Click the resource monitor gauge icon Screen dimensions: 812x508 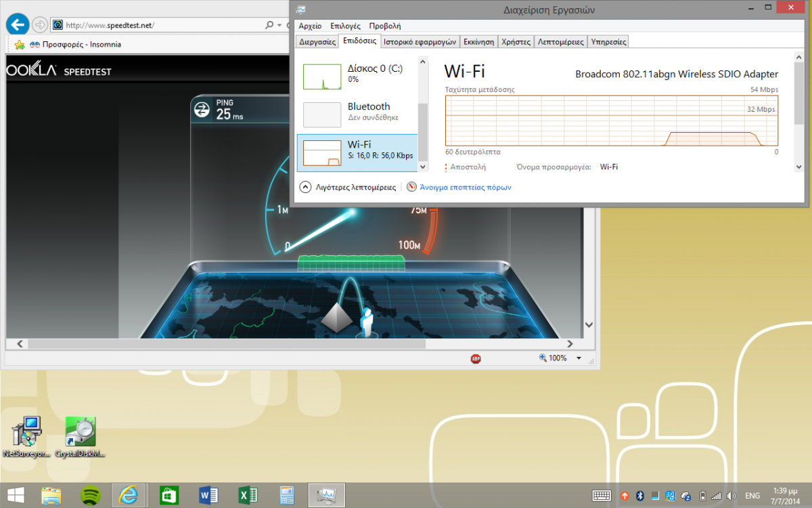click(411, 187)
